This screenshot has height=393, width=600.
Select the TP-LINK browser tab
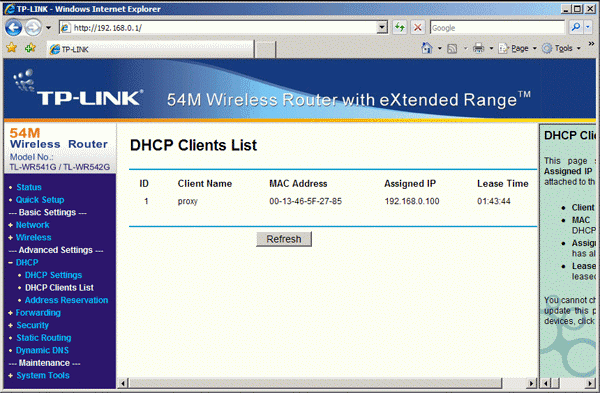150,49
